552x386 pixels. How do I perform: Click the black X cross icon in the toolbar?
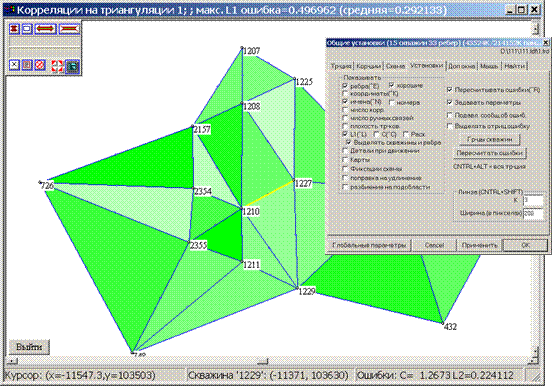(x=14, y=65)
